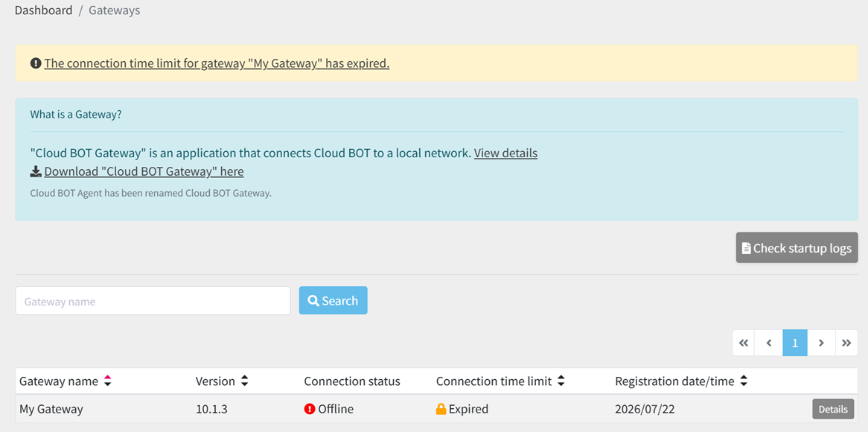Click the Search button

click(x=334, y=300)
